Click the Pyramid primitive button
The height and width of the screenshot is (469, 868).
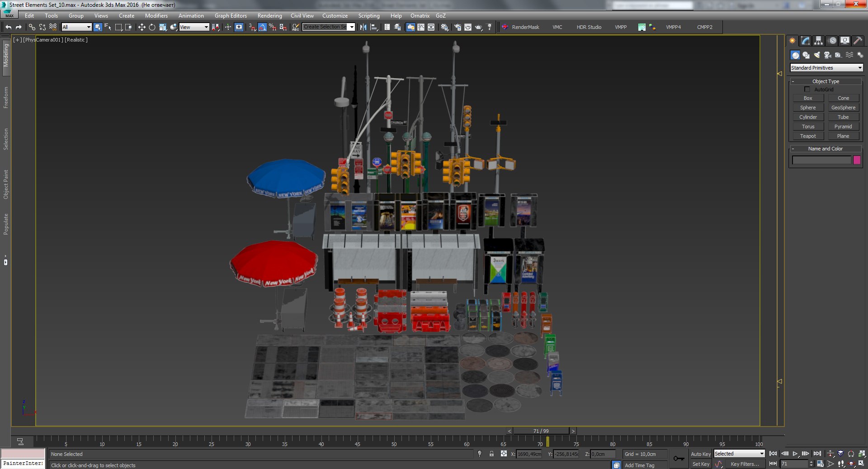843,127
